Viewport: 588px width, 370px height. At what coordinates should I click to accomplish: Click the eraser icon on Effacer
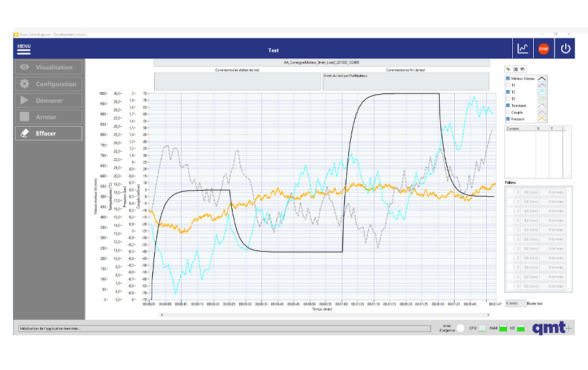pyautogui.click(x=25, y=133)
